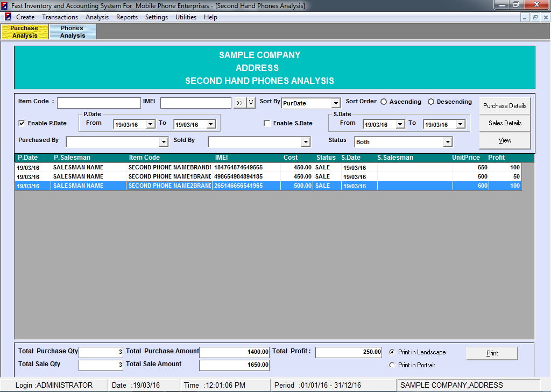Select Ascending sort order
The image size is (551, 392).
(x=384, y=102)
